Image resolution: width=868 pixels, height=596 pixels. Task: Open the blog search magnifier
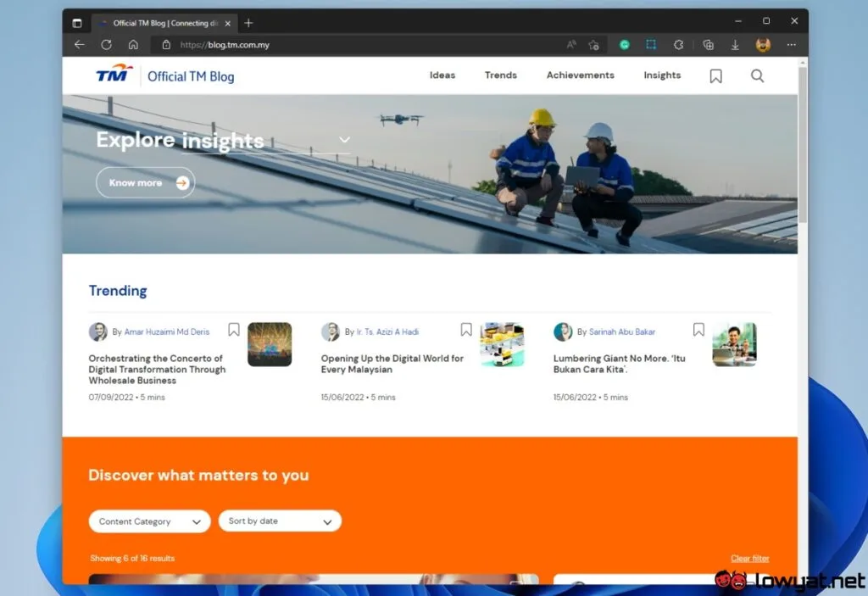[757, 76]
